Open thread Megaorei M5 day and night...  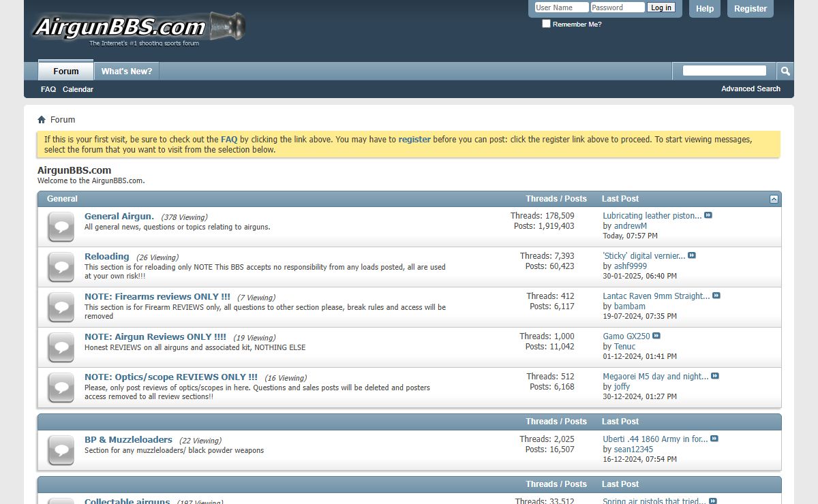(x=656, y=376)
